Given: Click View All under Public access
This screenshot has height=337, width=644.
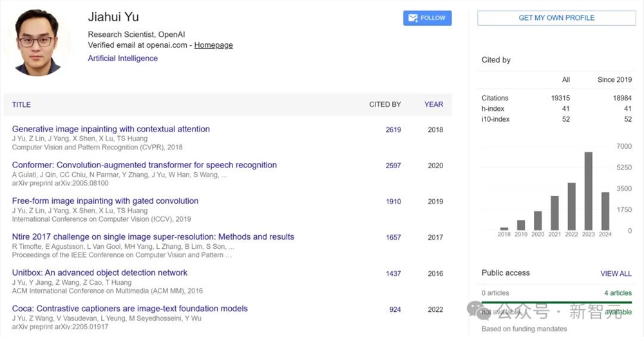Looking at the screenshot, I should tap(616, 273).
